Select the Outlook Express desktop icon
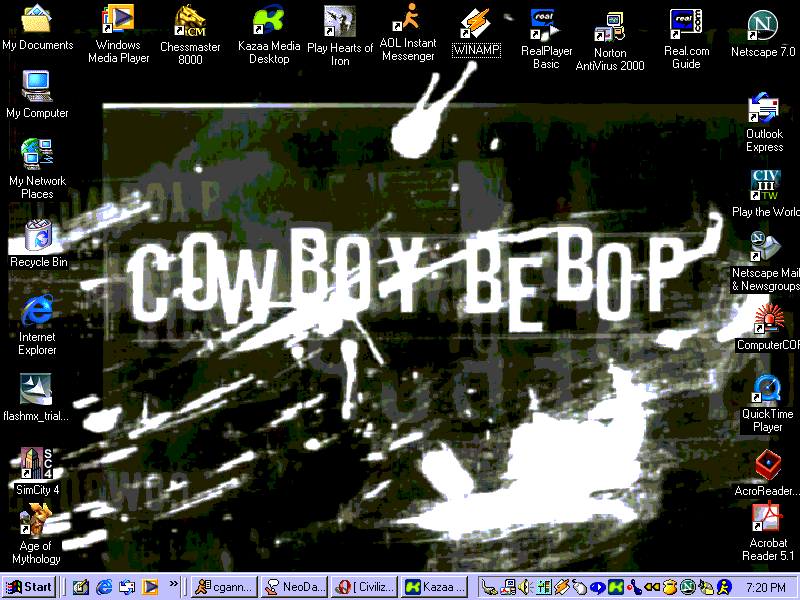Screen dimensions: 800x600 pos(764,122)
